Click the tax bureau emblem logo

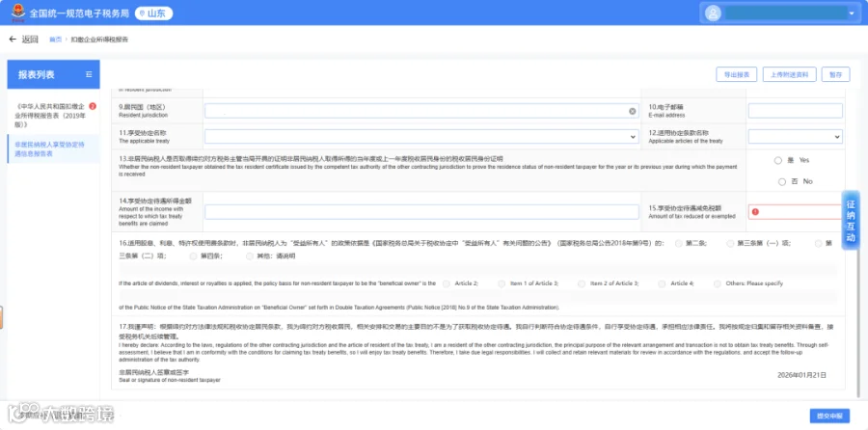[18, 13]
